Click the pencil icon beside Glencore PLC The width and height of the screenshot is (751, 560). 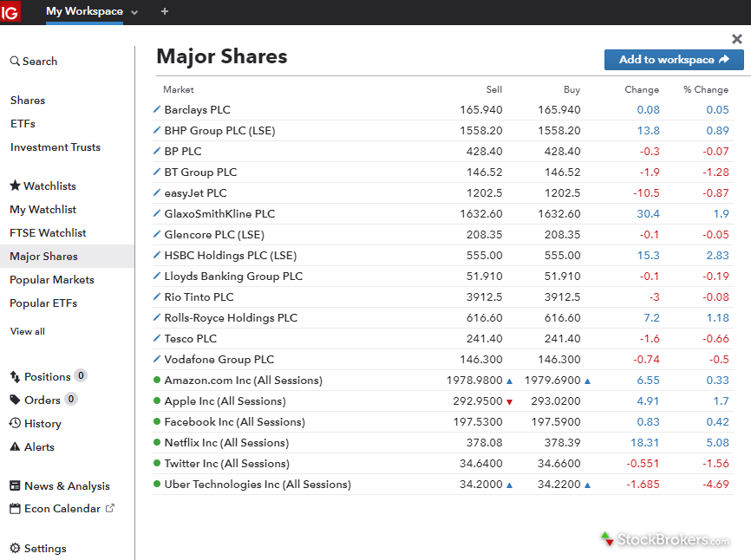pyautogui.click(x=157, y=234)
